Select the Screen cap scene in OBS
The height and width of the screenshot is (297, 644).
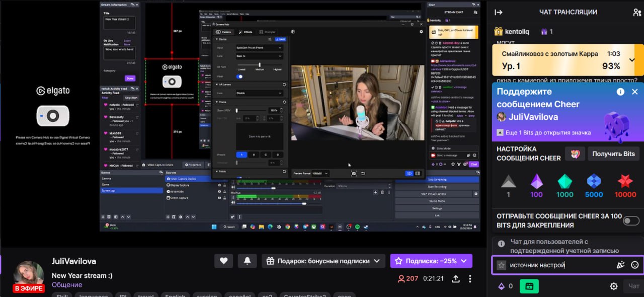pyautogui.click(x=131, y=190)
